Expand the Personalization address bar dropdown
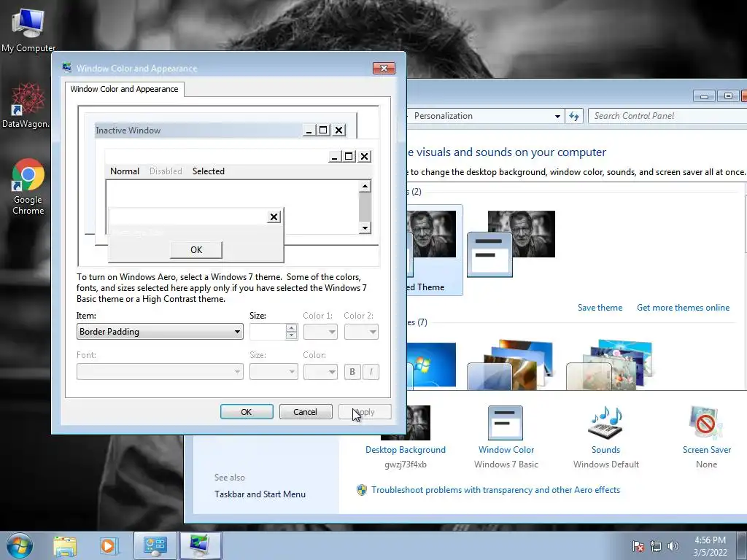Image resolution: width=747 pixels, height=560 pixels. (557, 116)
